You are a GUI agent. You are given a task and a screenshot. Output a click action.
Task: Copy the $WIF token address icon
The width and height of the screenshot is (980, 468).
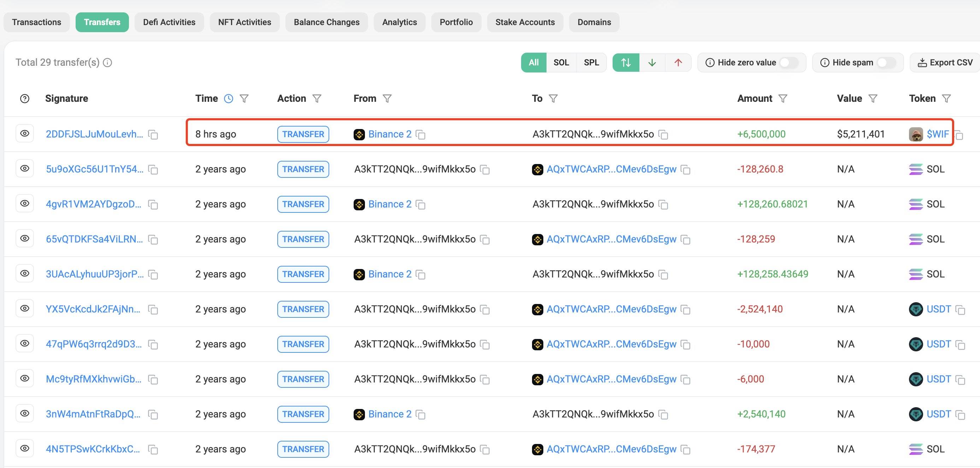pyautogui.click(x=959, y=135)
